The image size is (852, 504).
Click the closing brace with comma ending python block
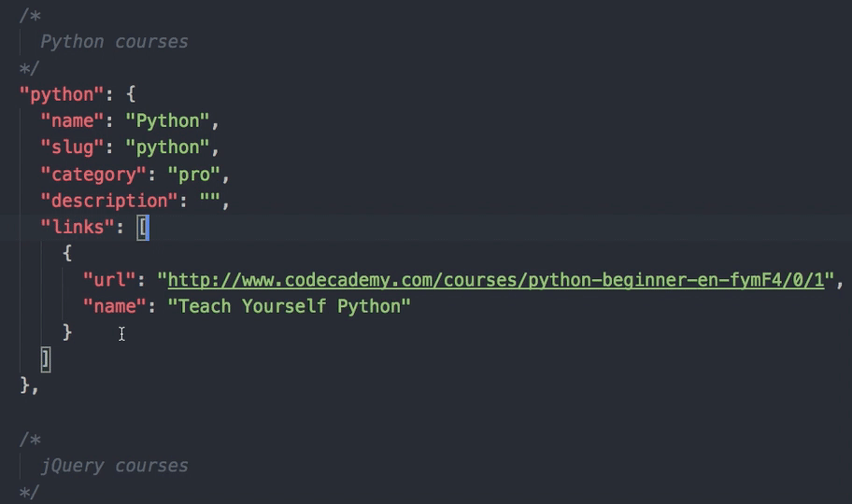click(x=28, y=385)
